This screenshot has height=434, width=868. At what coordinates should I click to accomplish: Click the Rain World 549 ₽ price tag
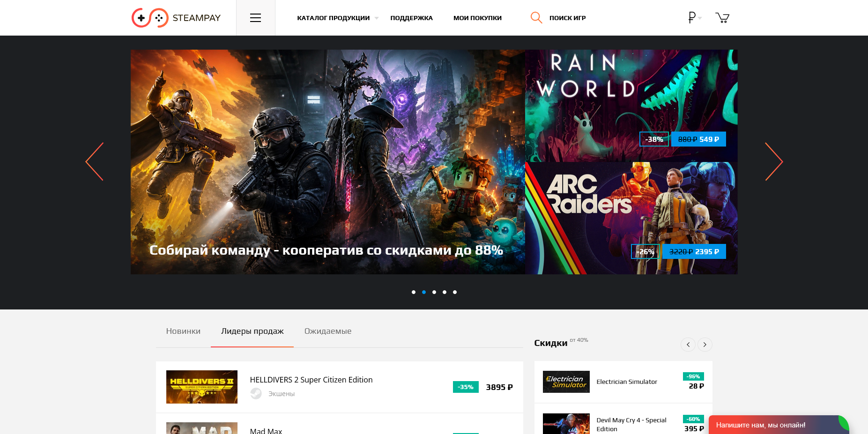[698, 139]
